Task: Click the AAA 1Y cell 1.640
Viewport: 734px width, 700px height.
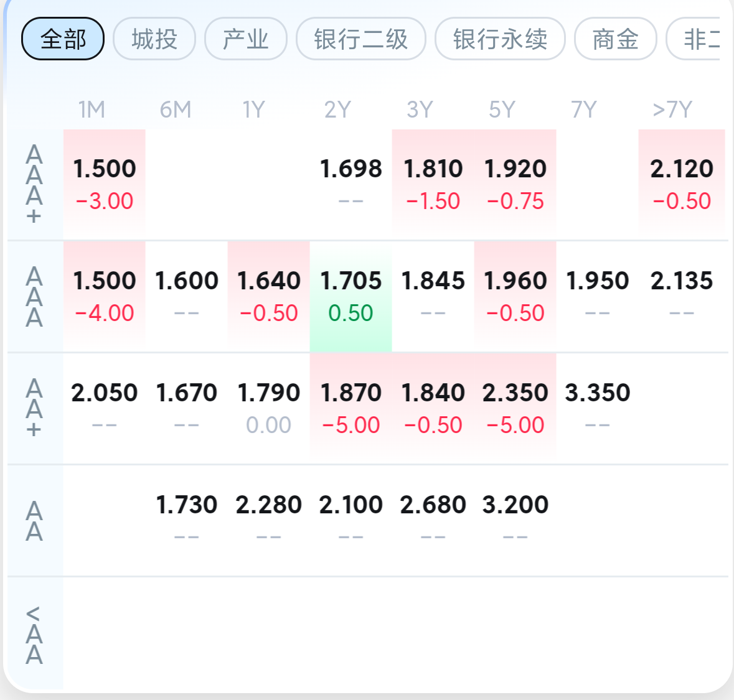Action: click(x=269, y=296)
